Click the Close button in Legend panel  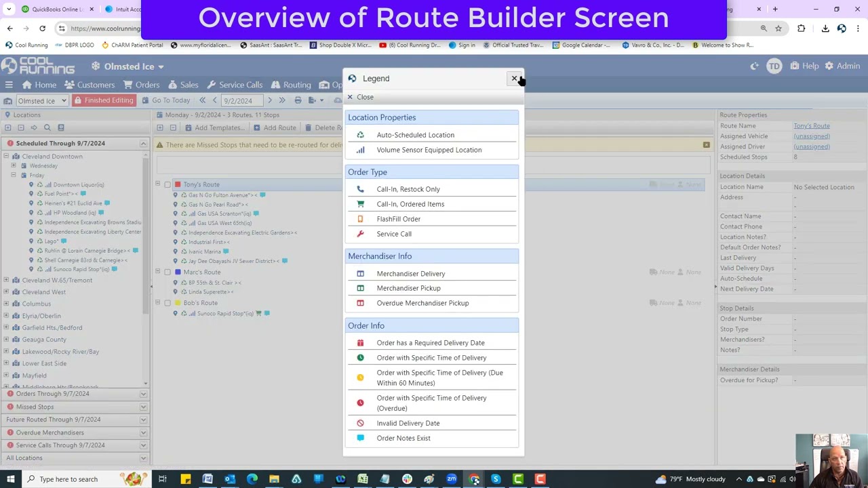pyautogui.click(x=361, y=97)
